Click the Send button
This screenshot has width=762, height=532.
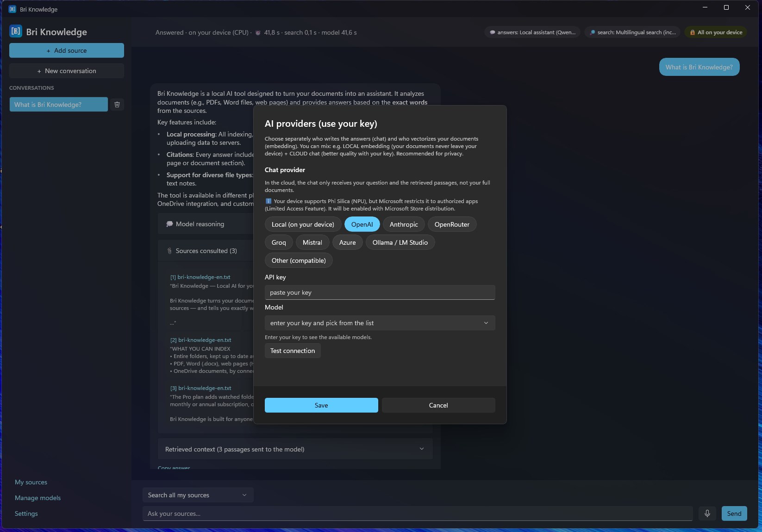pyautogui.click(x=734, y=513)
